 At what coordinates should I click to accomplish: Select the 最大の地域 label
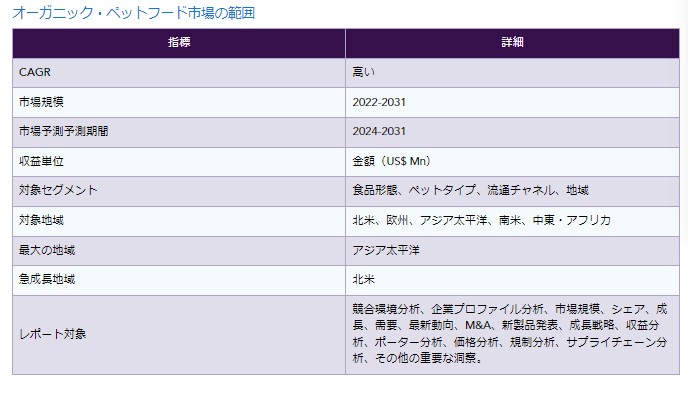(x=47, y=250)
